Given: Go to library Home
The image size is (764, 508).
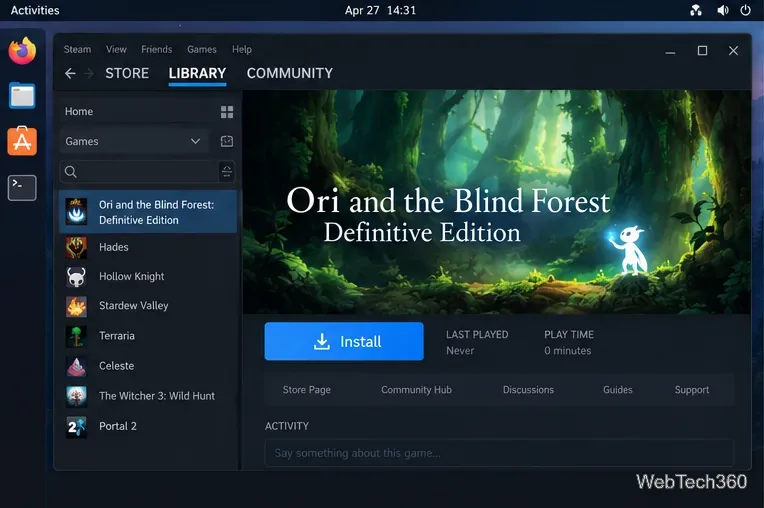Looking at the screenshot, I should pos(79,112).
